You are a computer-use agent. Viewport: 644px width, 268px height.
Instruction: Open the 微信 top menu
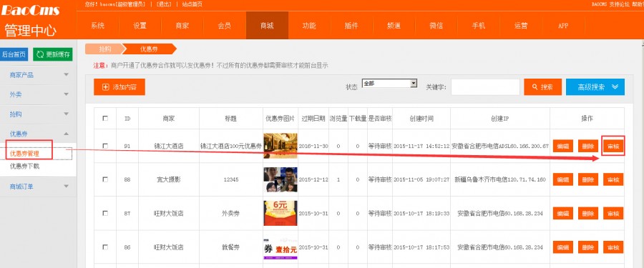(436, 26)
